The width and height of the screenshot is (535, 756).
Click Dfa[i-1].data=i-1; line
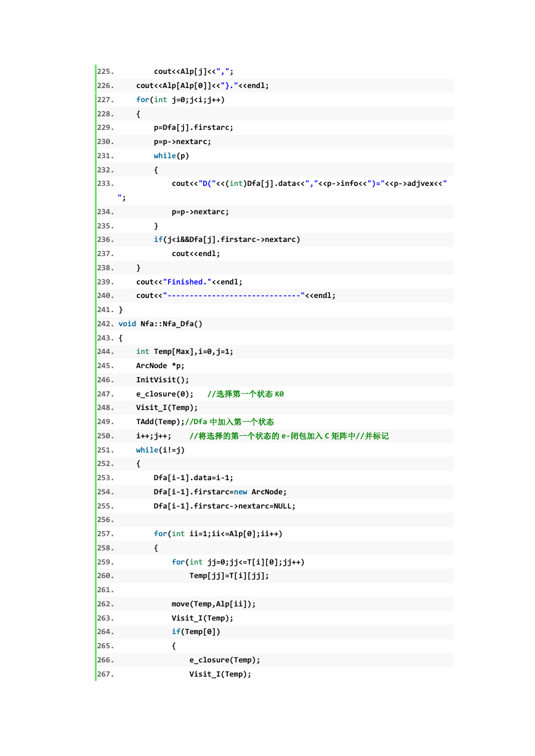194,478
